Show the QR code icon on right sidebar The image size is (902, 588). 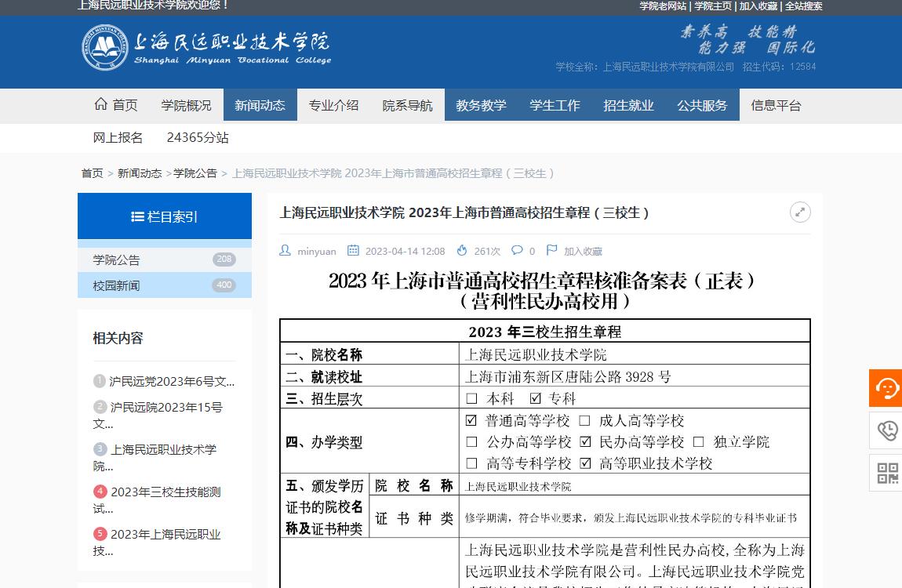(886, 473)
